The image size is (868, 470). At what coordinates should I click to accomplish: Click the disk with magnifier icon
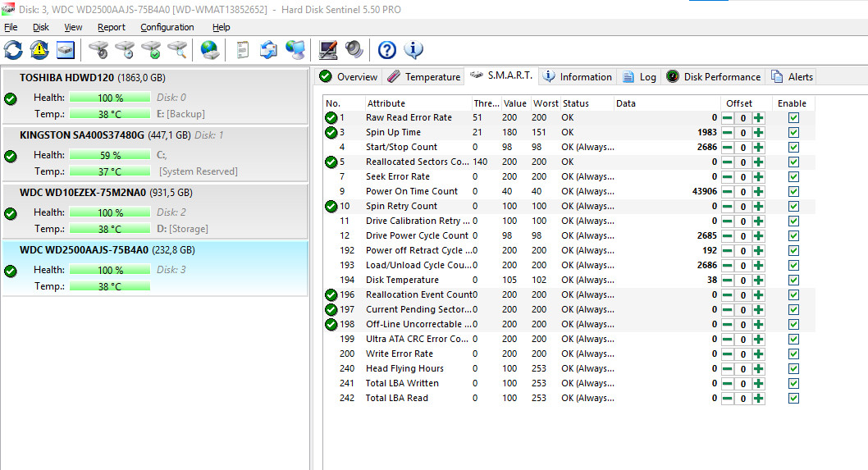pos(177,50)
